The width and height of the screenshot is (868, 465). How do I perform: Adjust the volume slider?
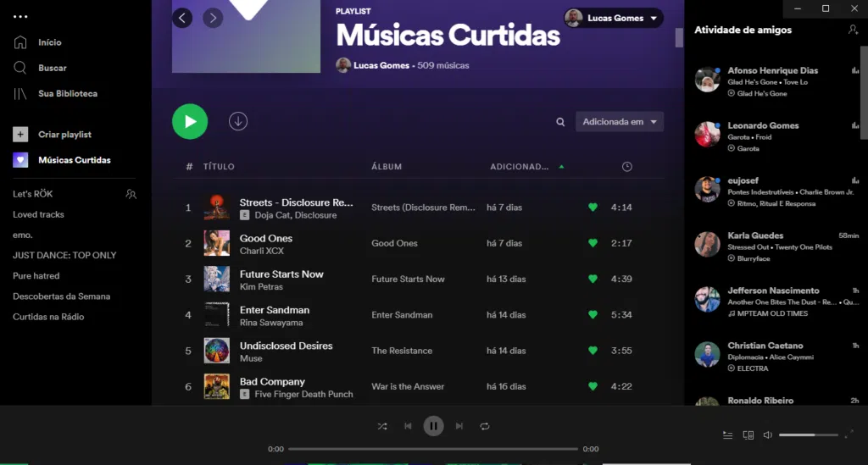click(808, 435)
